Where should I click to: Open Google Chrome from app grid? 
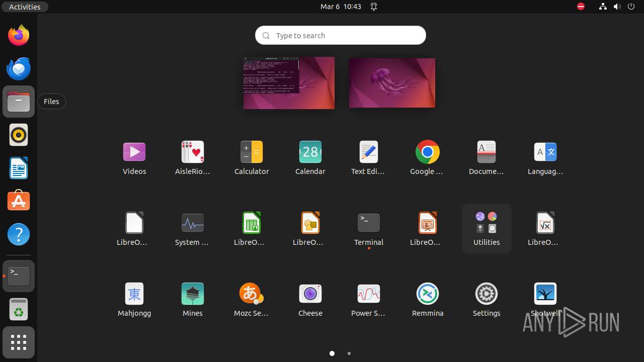pos(428,158)
